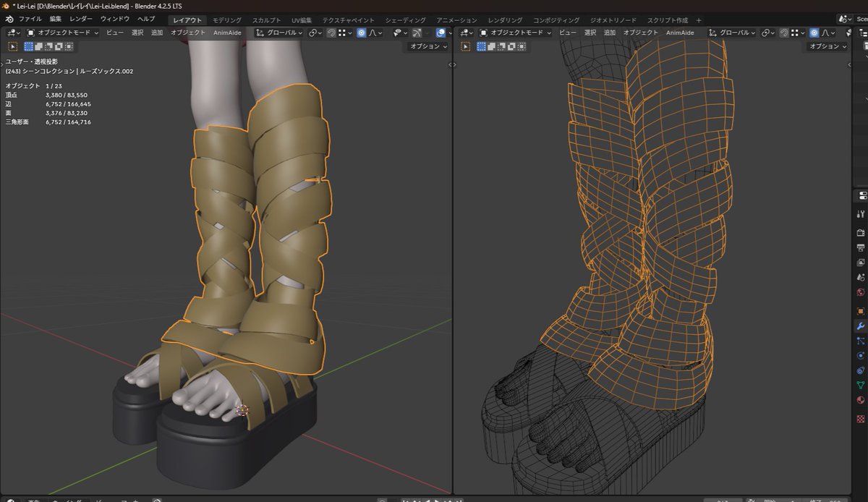
Task: Open the Physics properties tab
Action: coord(861,356)
